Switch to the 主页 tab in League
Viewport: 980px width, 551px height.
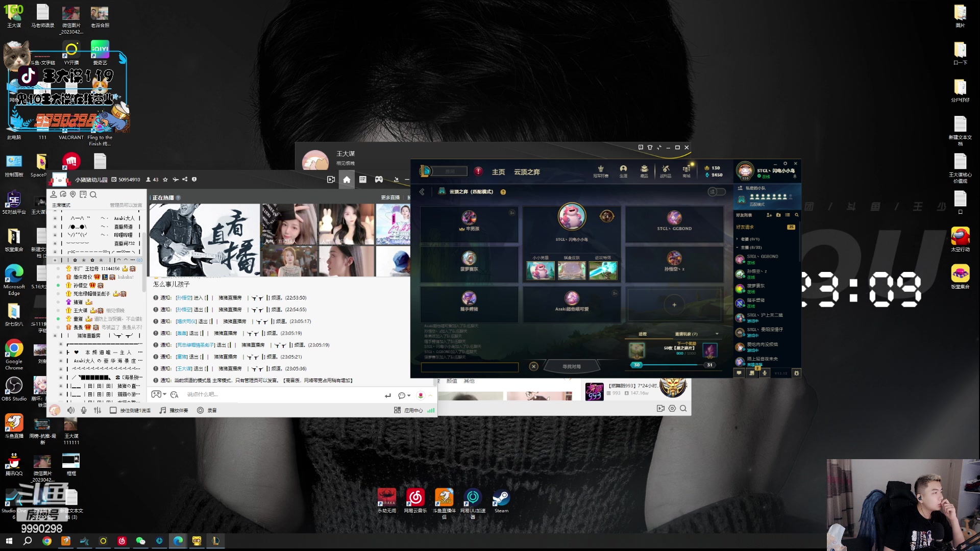(x=498, y=172)
